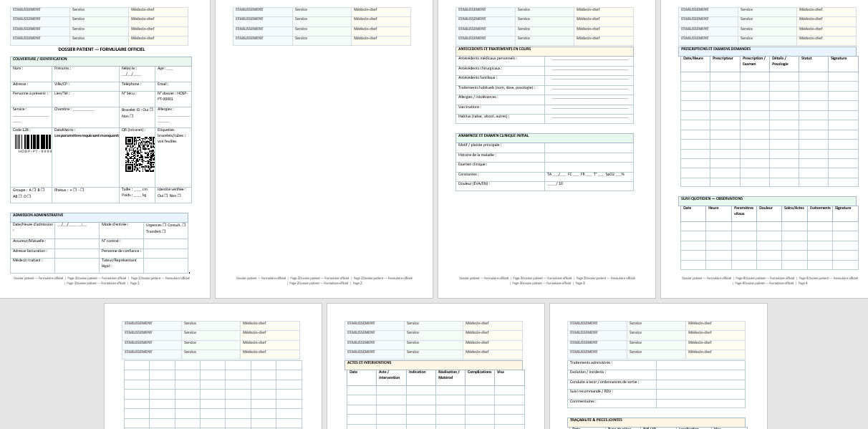Screen dimensions: 868x429
Task: Click the empty cell next to Motif / plainte principale
Action: 588,148
